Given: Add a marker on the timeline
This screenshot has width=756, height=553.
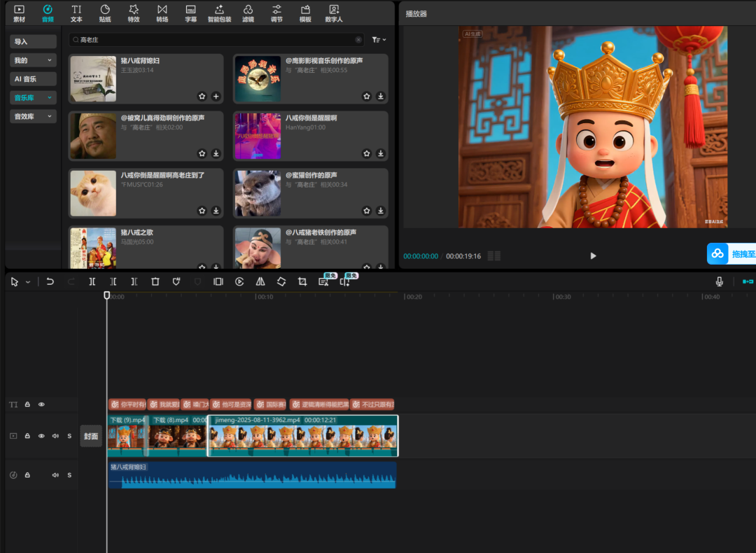Looking at the screenshot, I should tap(176, 282).
